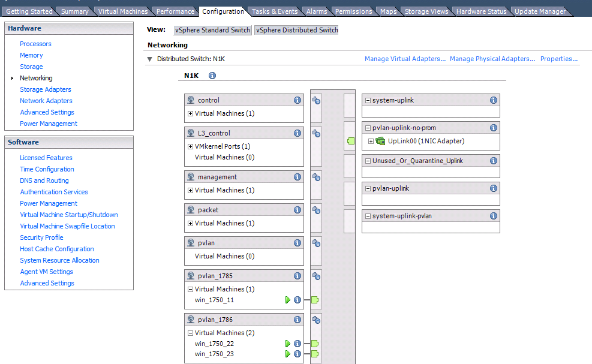
Task: Click green power-on arrow for win_1750_11
Action: 288,300
